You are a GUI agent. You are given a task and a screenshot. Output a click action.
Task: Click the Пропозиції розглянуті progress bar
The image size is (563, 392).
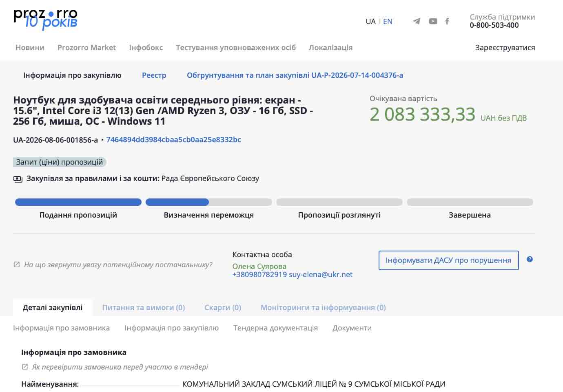point(339,202)
